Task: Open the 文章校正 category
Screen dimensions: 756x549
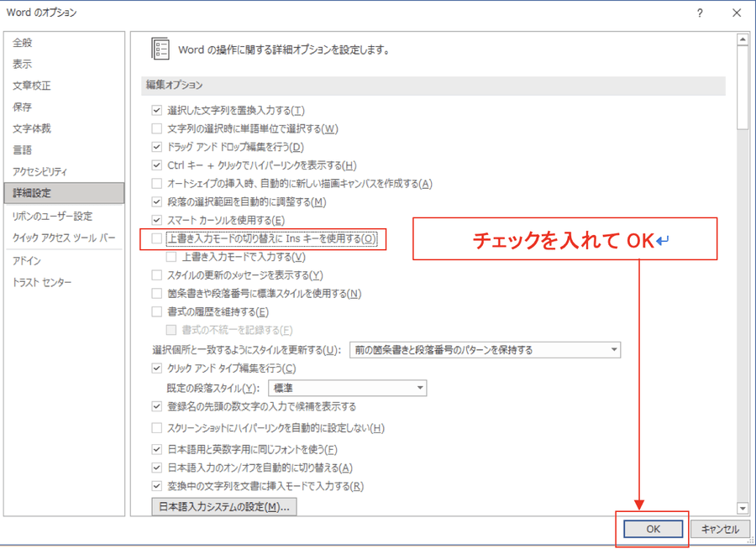Action: [64, 86]
